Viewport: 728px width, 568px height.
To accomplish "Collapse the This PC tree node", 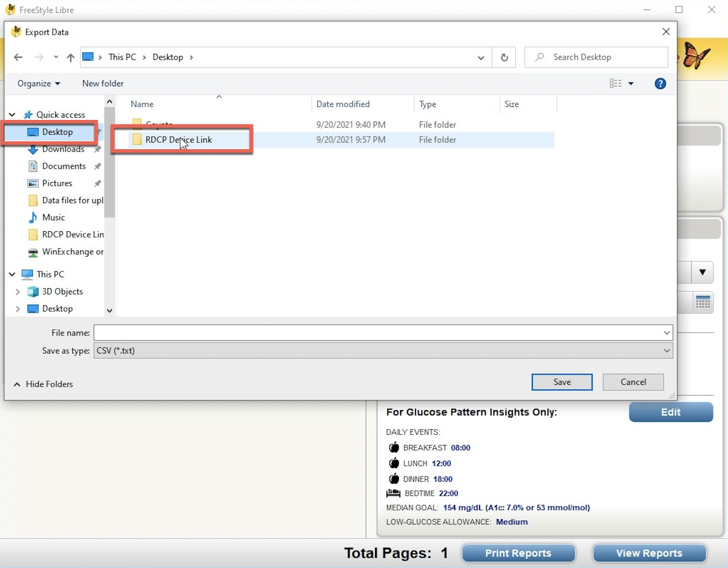I will 12,274.
